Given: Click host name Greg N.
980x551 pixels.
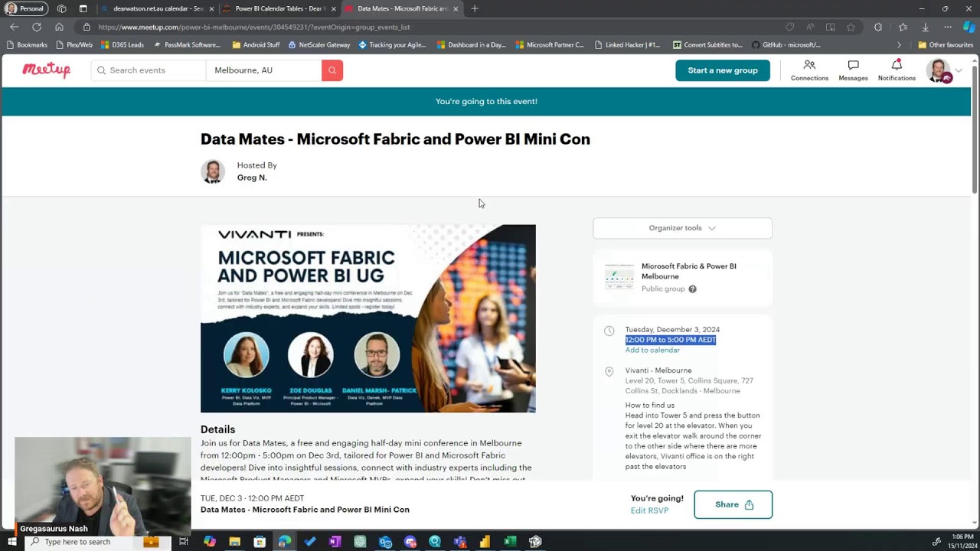Looking at the screenshot, I should point(252,178).
